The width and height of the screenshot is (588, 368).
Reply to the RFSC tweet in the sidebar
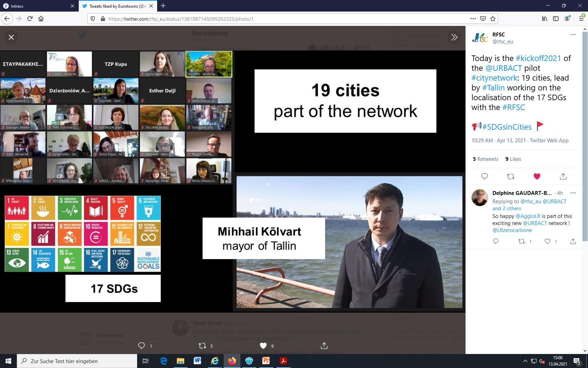pyautogui.click(x=484, y=176)
